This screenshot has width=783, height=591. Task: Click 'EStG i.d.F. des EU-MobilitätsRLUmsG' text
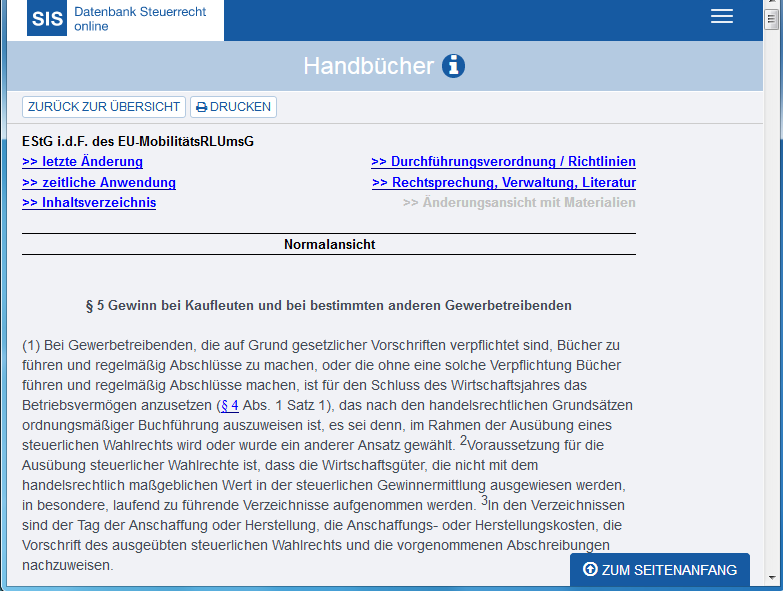[138, 141]
